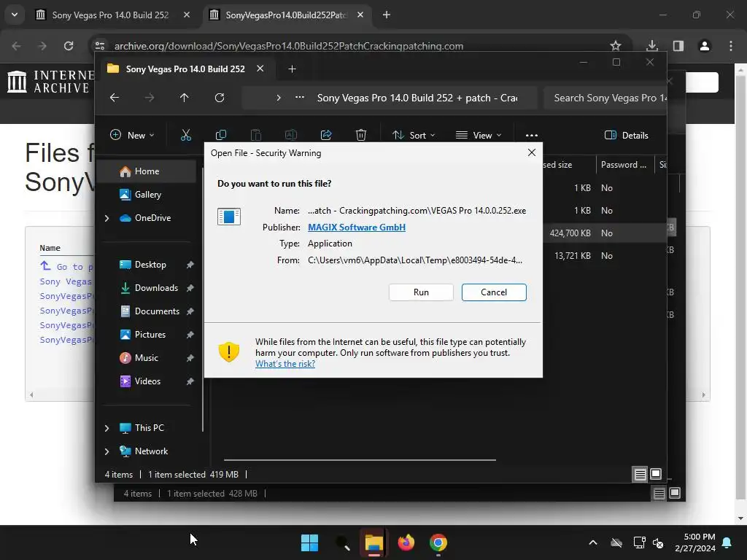Viewport: 747px width, 560px height.
Task: Click the Cut scissors icon in Explorer
Action: (186, 135)
